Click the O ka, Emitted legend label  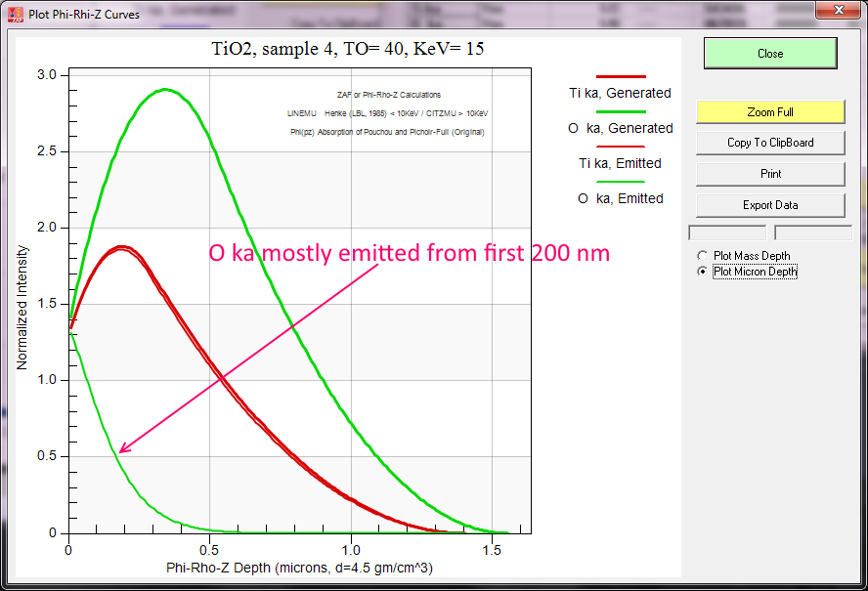[x=620, y=198]
